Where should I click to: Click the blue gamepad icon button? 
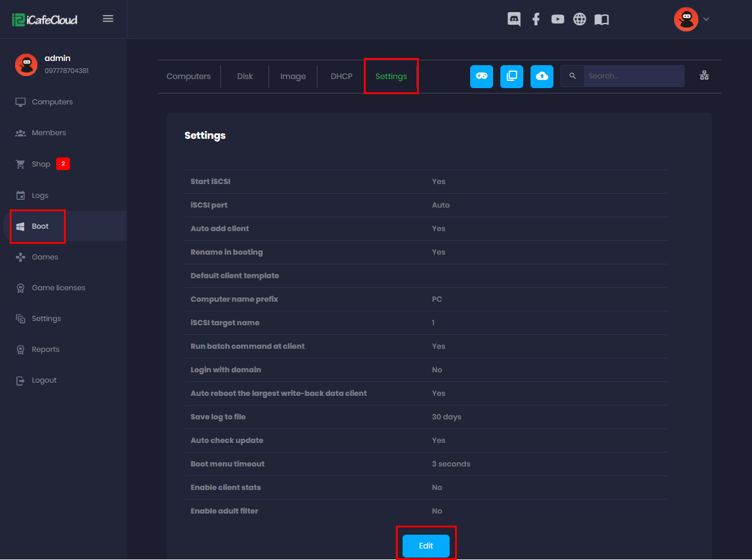(x=482, y=76)
